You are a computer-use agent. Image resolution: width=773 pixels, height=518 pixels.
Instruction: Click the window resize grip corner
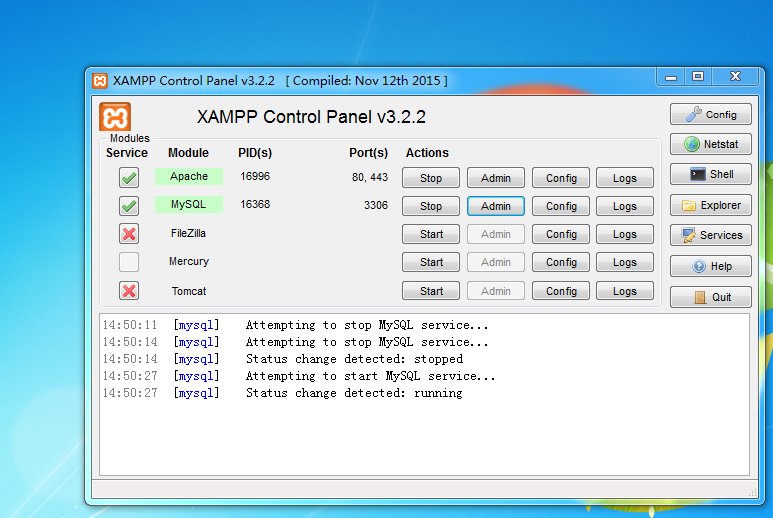753,492
